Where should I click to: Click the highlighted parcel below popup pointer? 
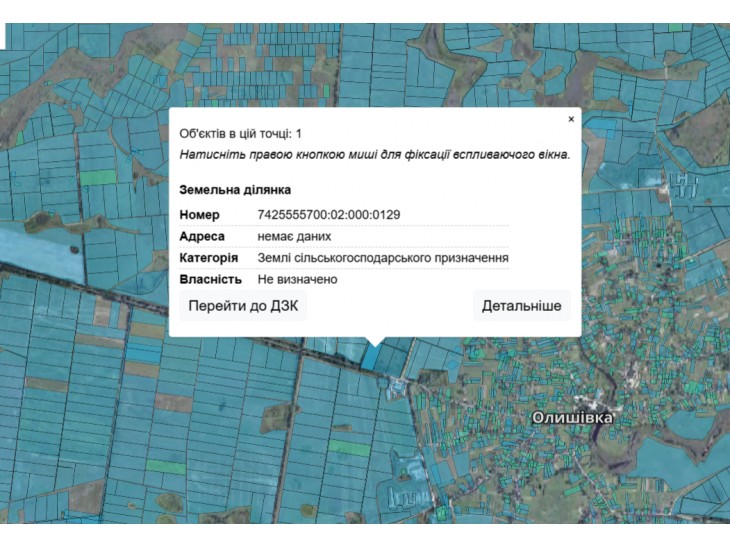(371, 358)
